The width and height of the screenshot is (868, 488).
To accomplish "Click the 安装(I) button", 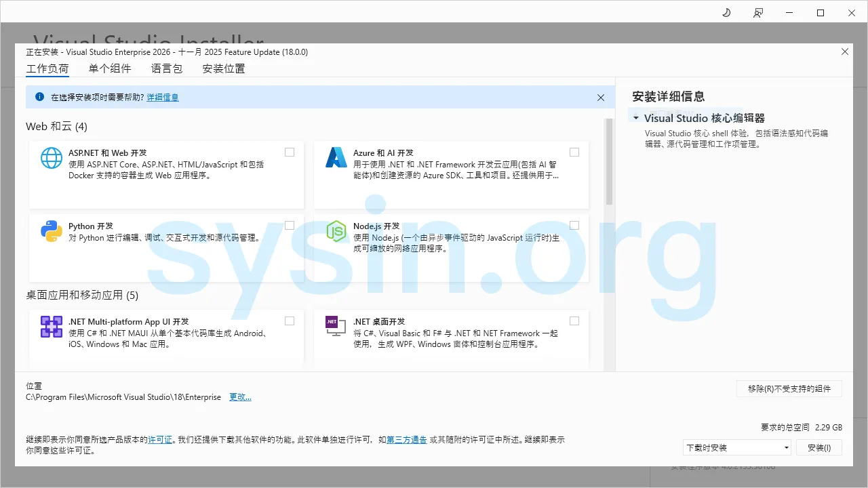I will [x=819, y=447].
